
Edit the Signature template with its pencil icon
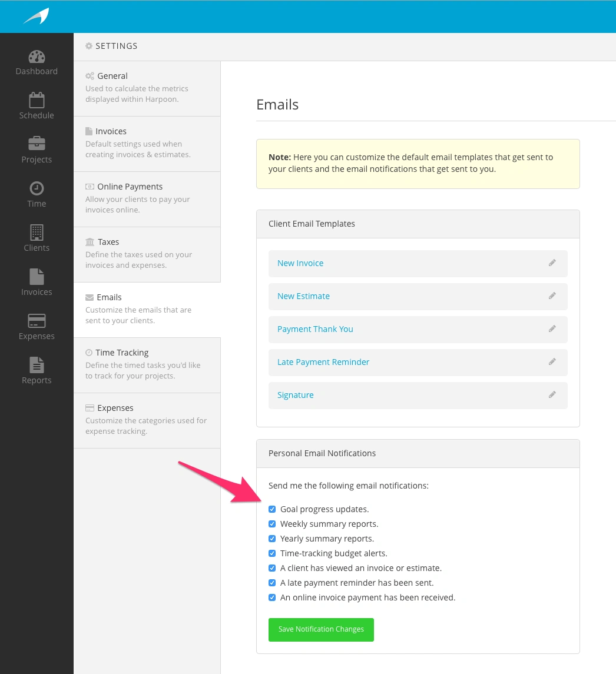[x=552, y=395]
